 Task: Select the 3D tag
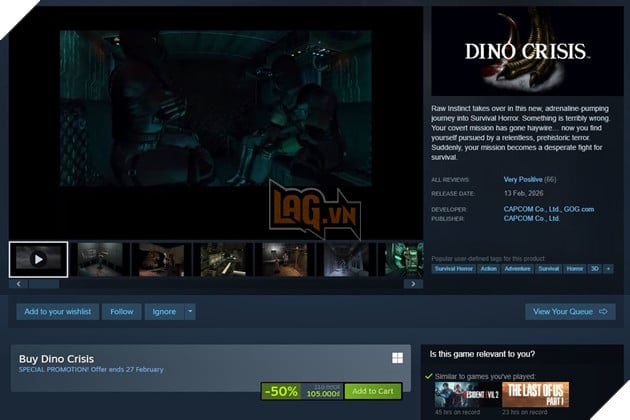595,268
